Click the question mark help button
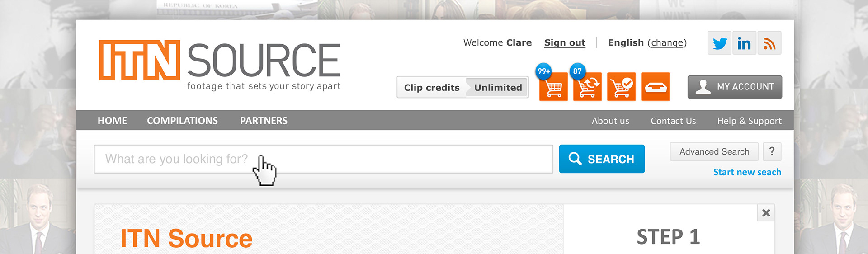The height and width of the screenshot is (254, 868). click(x=772, y=151)
